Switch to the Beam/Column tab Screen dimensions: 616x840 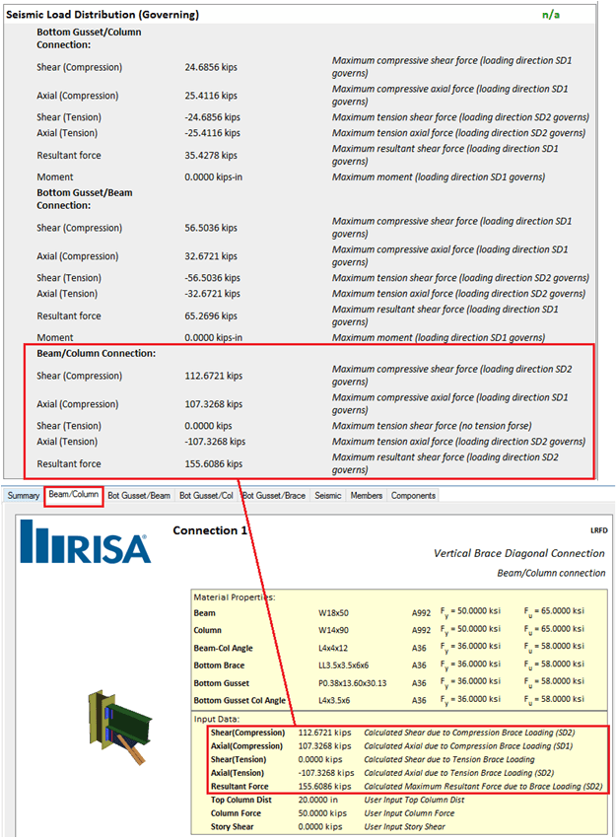74,495
